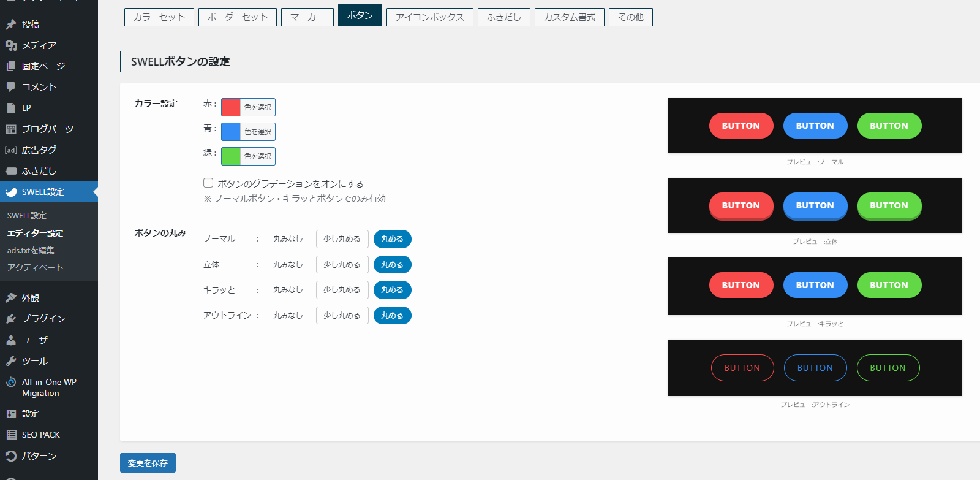This screenshot has height=480, width=980.
Task: Click green outlined BUTTON in アウトライン preview
Action: tap(888, 368)
